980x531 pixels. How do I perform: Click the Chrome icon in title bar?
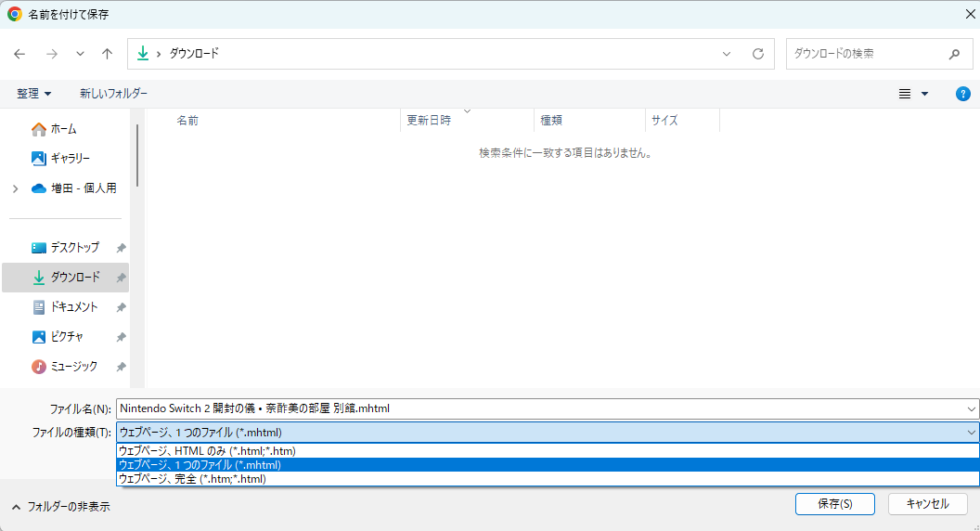[14, 14]
